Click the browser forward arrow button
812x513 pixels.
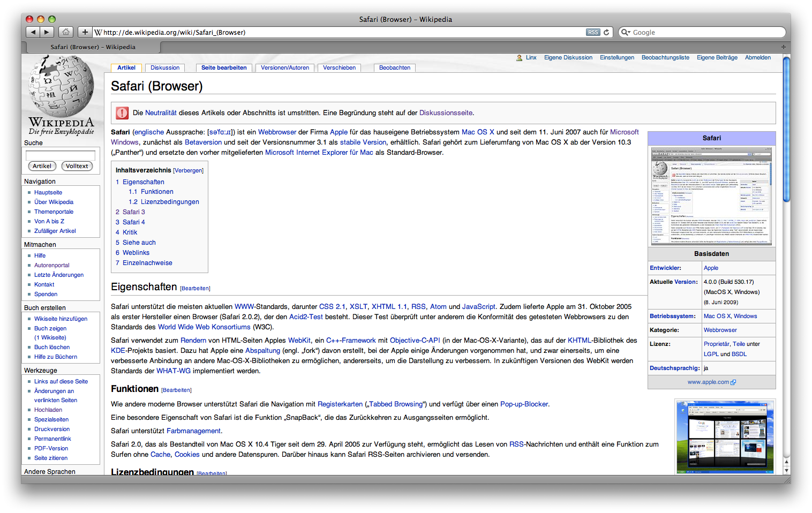click(x=47, y=32)
